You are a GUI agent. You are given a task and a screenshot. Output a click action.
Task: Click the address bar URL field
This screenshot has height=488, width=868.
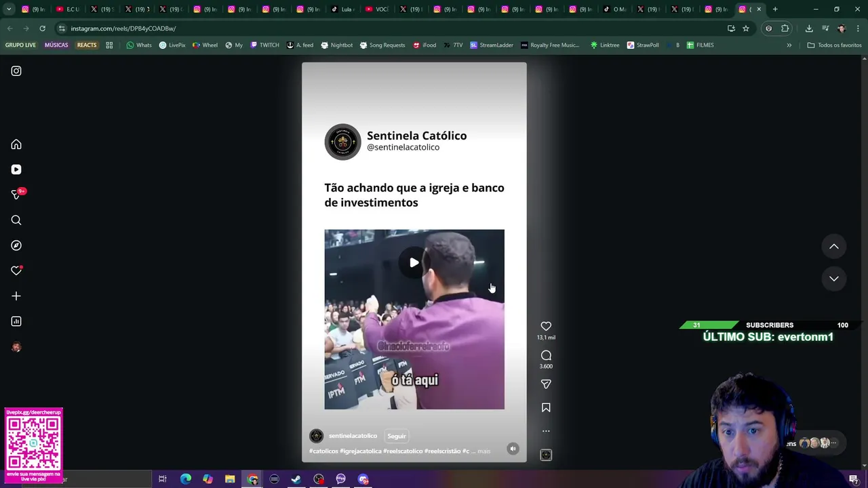393,28
